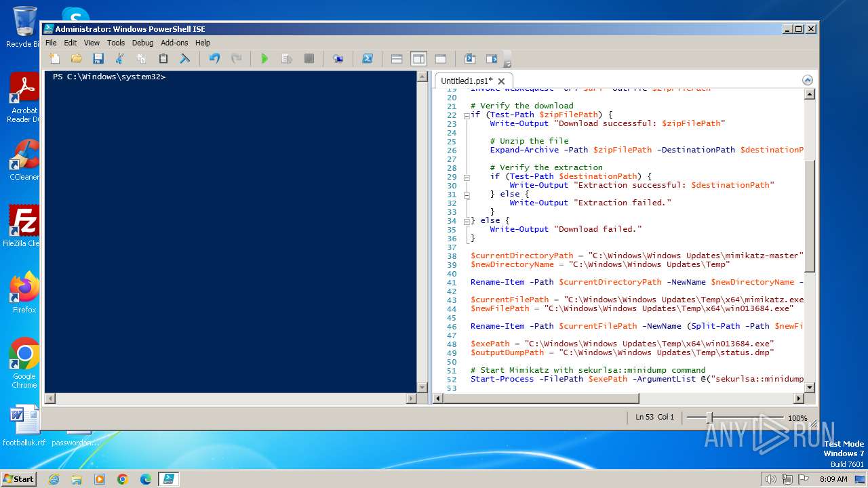Redo edit with greyed arrow icon
The height and width of the screenshot is (488, 868).
236,59
